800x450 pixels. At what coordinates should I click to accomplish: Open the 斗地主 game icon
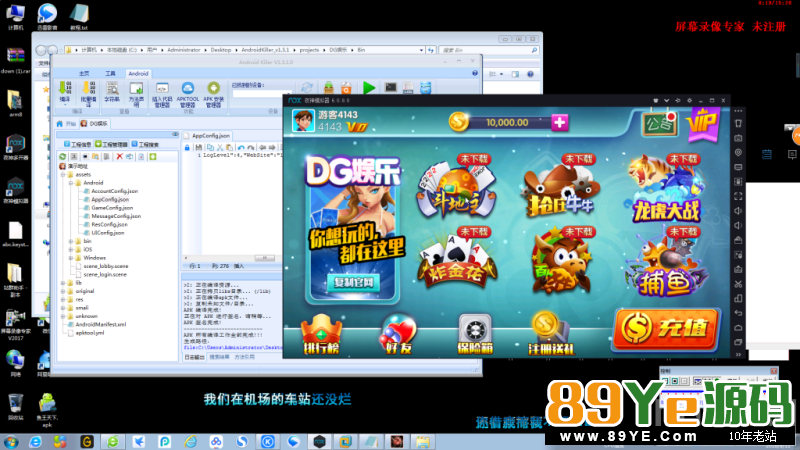tap(456, 187)
